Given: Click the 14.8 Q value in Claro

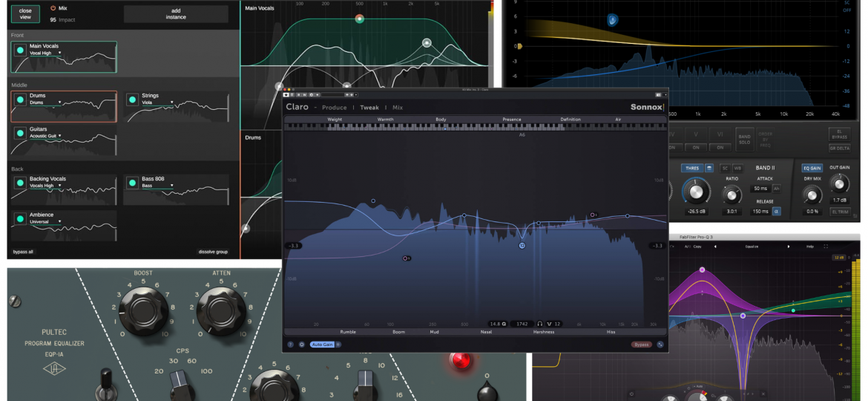Looking at the screenshot, I should [499, 324].
